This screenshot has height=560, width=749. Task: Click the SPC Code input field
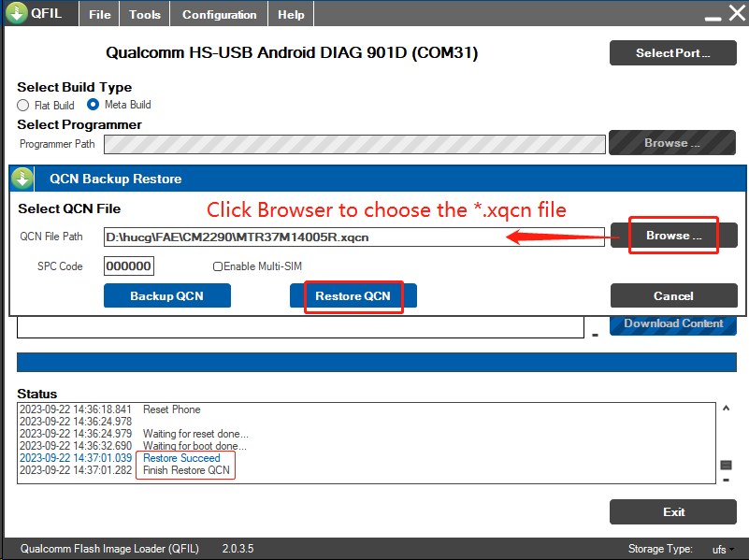(x=129, y=266)
